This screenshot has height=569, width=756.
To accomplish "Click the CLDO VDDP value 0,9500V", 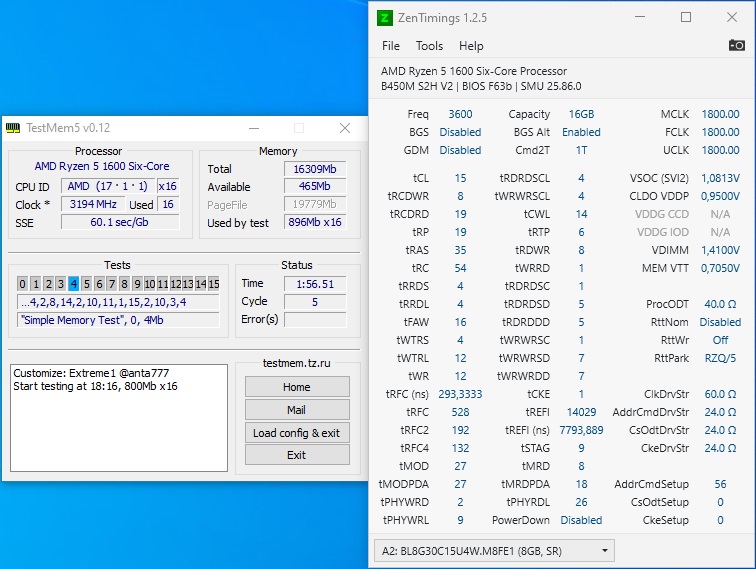I will pos(720,196).
